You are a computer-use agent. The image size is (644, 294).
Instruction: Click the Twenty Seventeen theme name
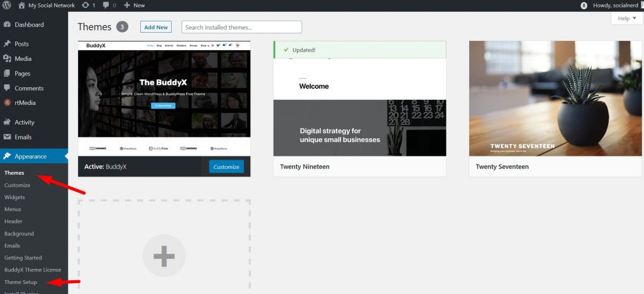tap(502, 166)
